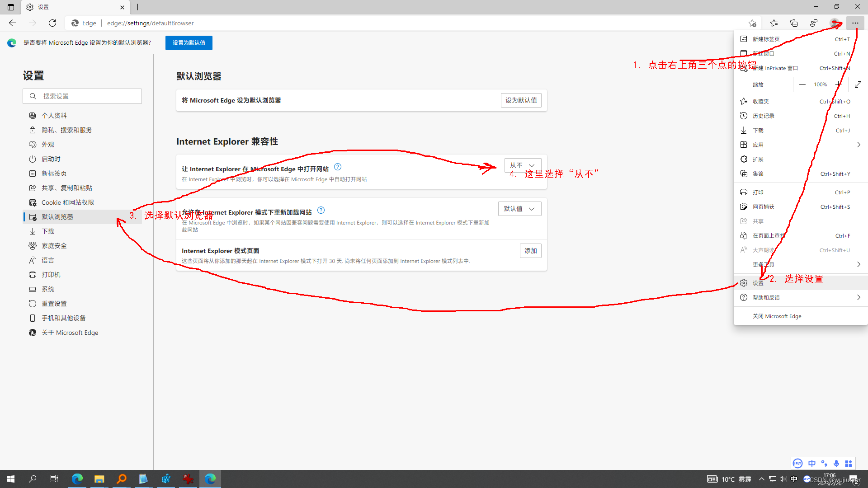Open 关于 Microsoft Edge
Image resolution: width=868 pixels, height=488 pixels.
point(82,333)
